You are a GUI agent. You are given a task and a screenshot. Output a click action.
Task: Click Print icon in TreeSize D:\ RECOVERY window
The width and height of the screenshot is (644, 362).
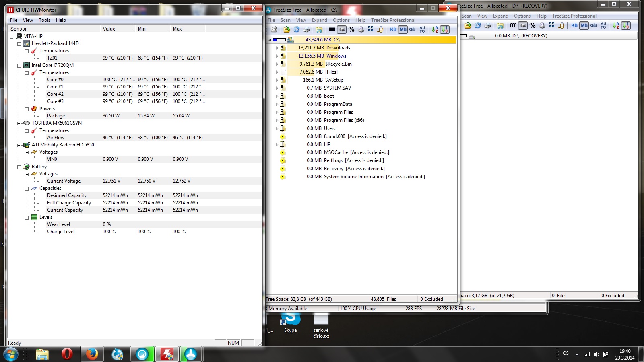pyautogui.click(x=487, y=25)
